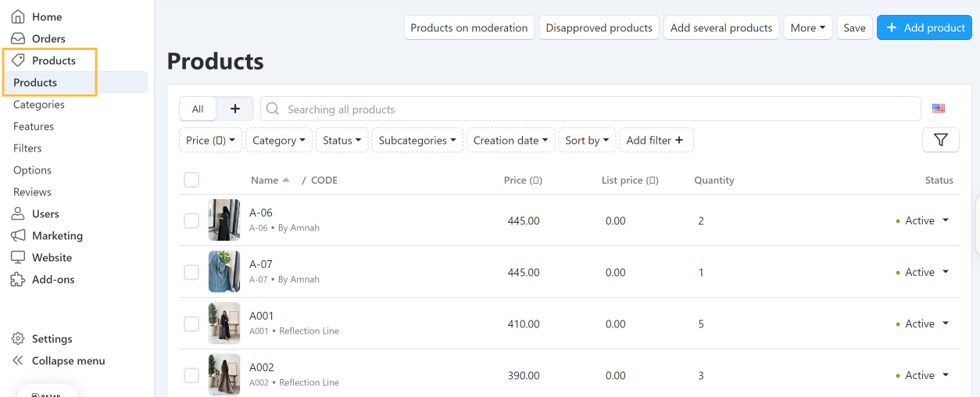Image resolution: width=980 pixels, height=397 pixels.
Task: Click the Save button
Action: pyautogui.click(x=854, y=27)
